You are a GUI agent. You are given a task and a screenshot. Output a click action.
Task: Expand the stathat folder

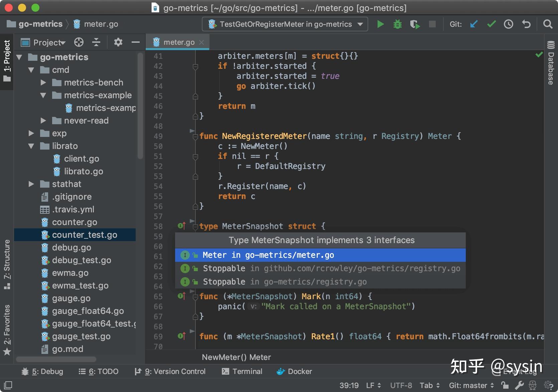(31, 184)
